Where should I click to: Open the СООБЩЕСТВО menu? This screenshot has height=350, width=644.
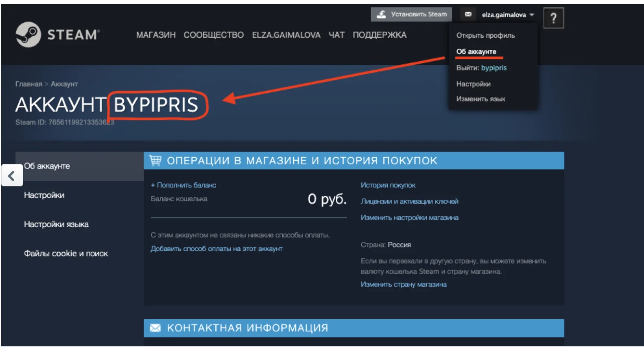coord(214,35)
